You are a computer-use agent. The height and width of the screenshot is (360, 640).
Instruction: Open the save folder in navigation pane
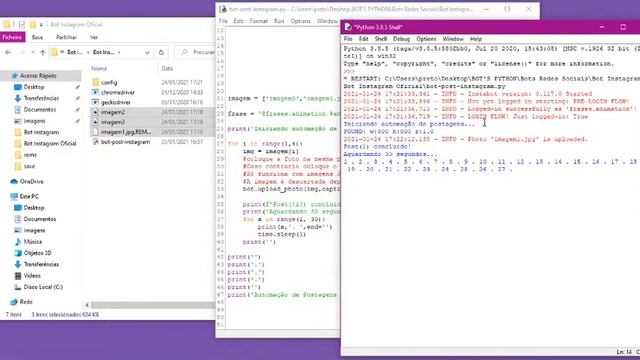pos(29,166)
